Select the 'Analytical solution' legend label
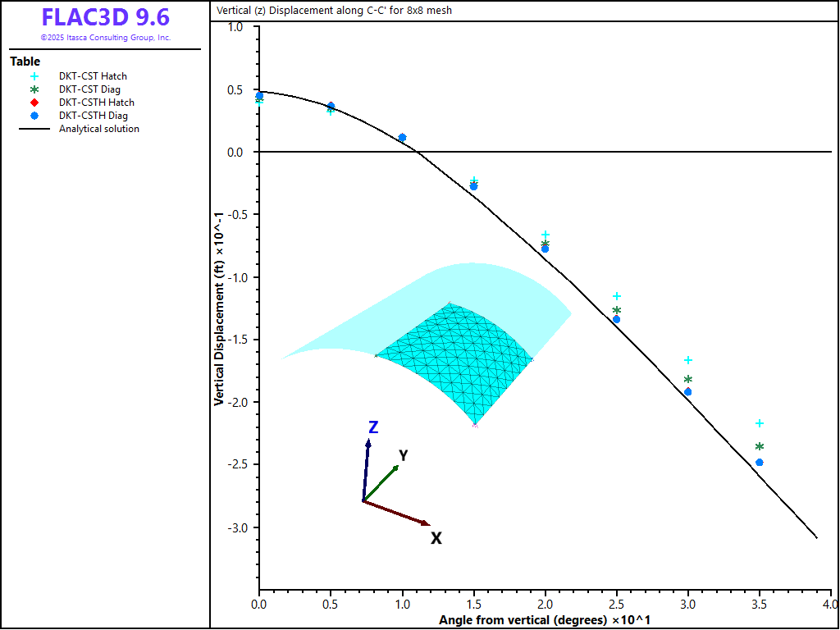Viewport: 840px width, 630px height. coord(99,129)
